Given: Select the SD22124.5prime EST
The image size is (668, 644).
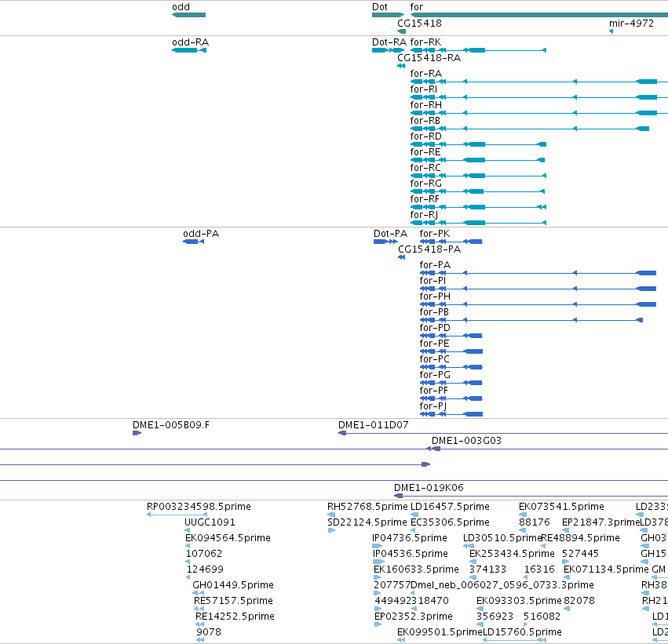Looking at the screenshot, I should click(x=331, y=530).
